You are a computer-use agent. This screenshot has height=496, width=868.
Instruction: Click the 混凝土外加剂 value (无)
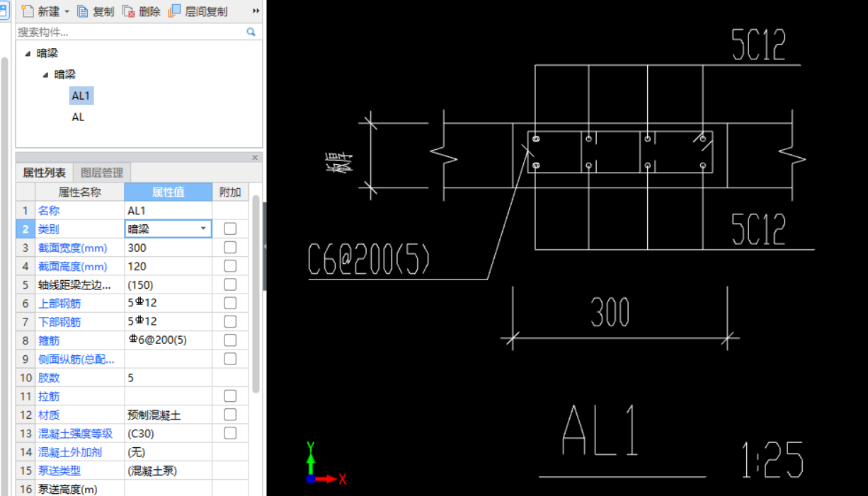click(x=168, y=451)
